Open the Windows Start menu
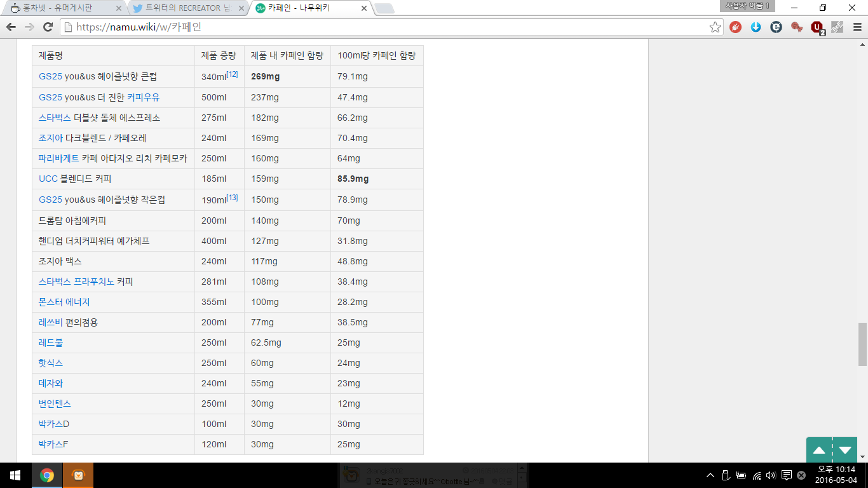Image resolution: width=868 pixels, height=488 pixels. (15, 475)
